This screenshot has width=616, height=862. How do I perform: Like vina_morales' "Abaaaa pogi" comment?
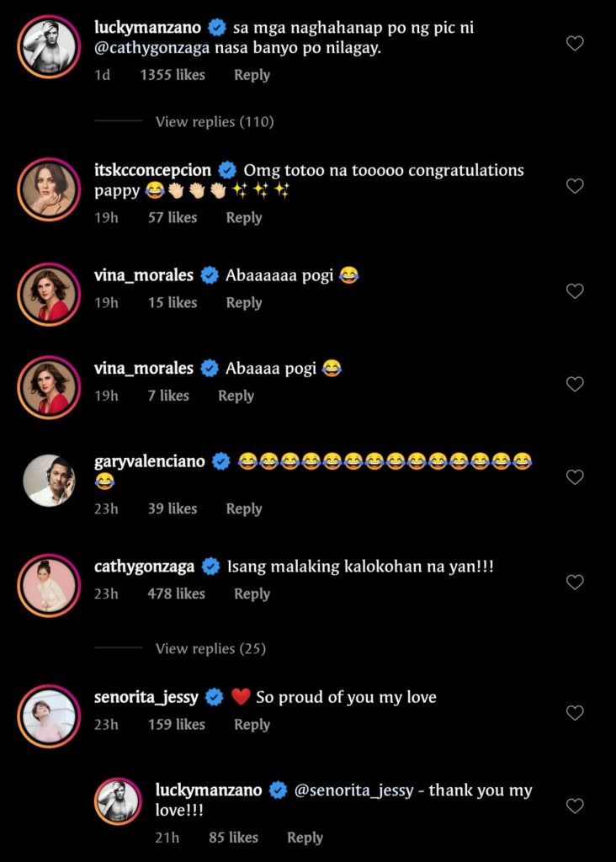tap(575, 384)
